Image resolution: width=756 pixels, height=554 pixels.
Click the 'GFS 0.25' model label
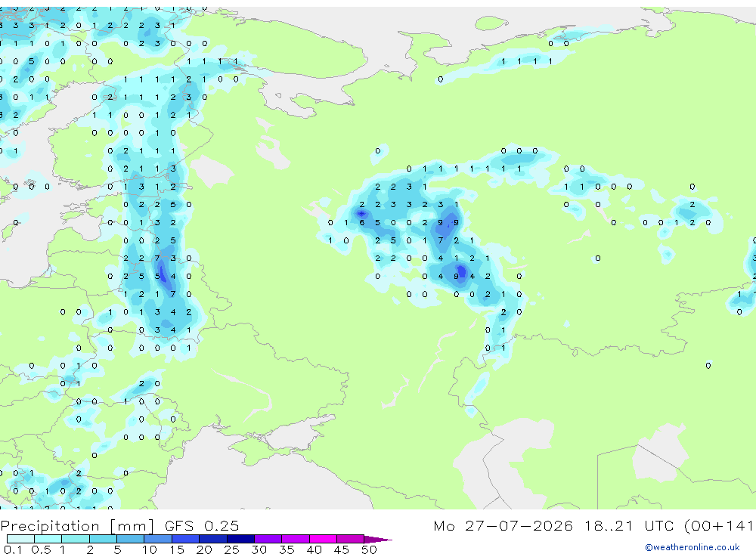(x=202, y=525)
